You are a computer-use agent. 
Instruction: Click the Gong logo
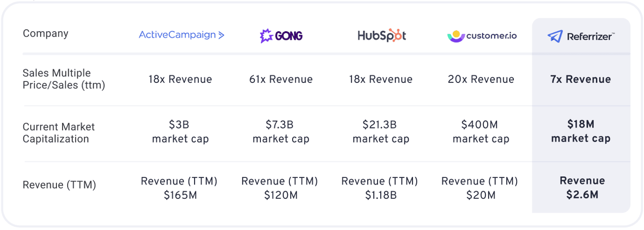[x=281, y=36]
